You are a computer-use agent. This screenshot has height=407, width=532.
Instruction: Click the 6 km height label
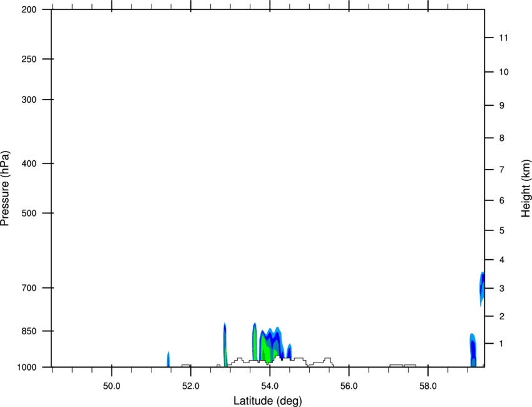(x=502, y=200)
